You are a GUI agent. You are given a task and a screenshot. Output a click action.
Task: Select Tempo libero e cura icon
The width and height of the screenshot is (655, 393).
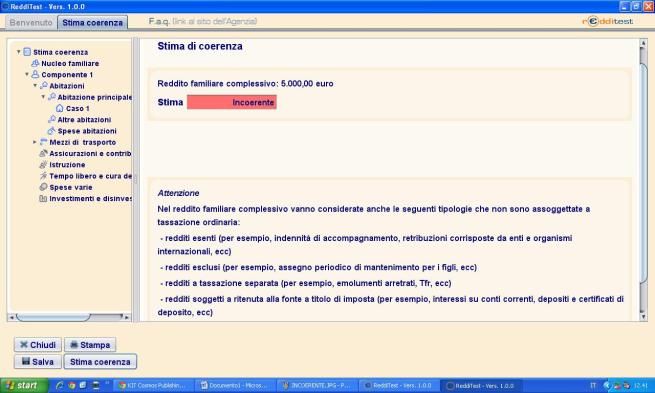pyautogui.click(x=43, y=176)
